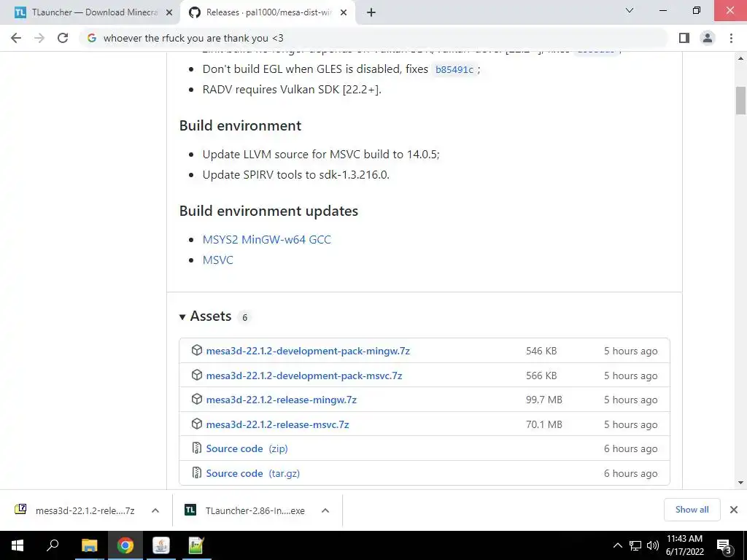This screenshot has height=560, width=747.
Task: Close the TLauncher tab
Action: pos(169,12)
